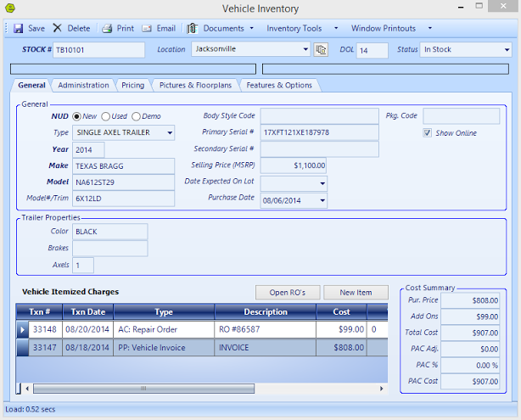The height and width of the screenshot is (420, 521).
Task: Click the Open RO's button
Action: [287, 293]
